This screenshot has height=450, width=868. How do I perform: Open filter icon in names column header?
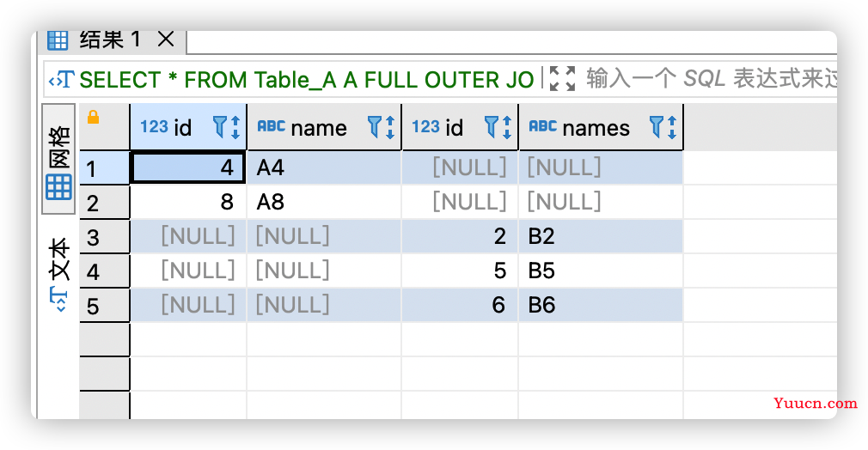[656, 127]
